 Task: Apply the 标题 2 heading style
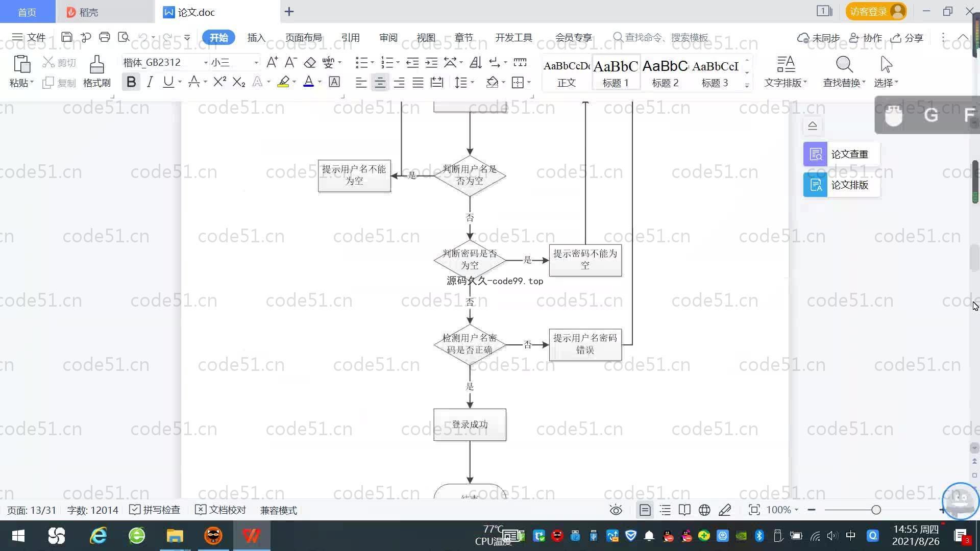[665, 72]
